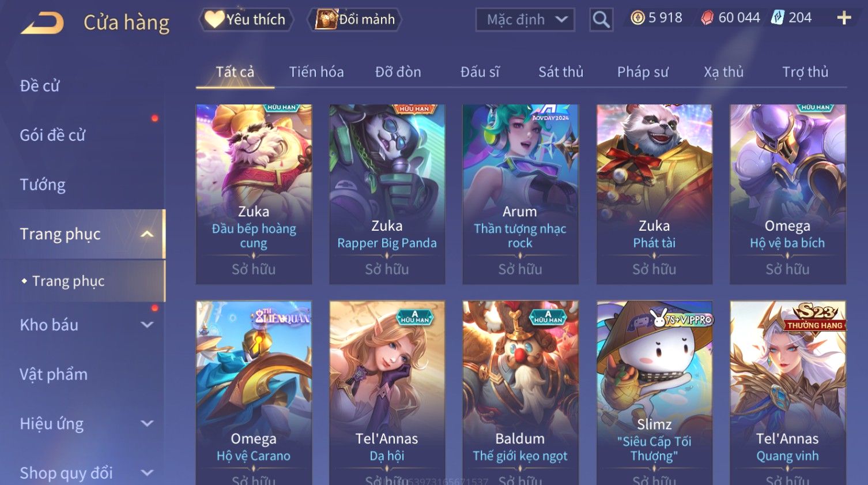Tap the red ruby currency icon
868x485 pixels.
click(x=707, y=18)
